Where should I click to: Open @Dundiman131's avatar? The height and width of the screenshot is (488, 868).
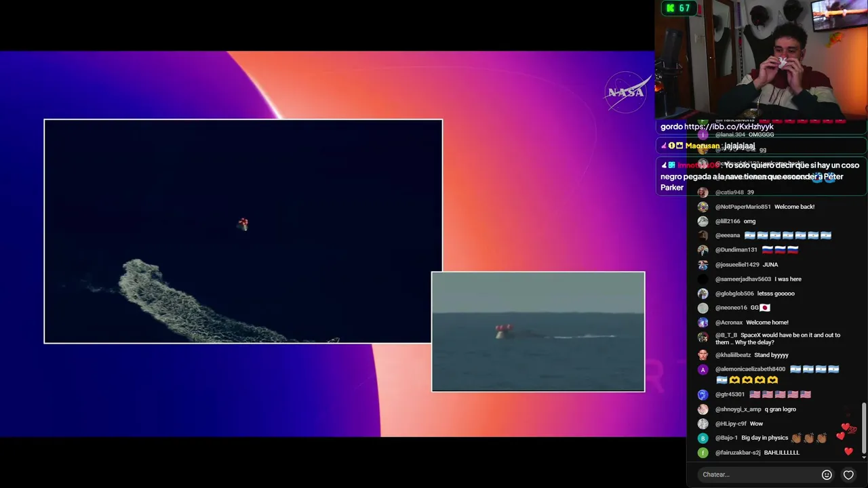tap(703, 250)
